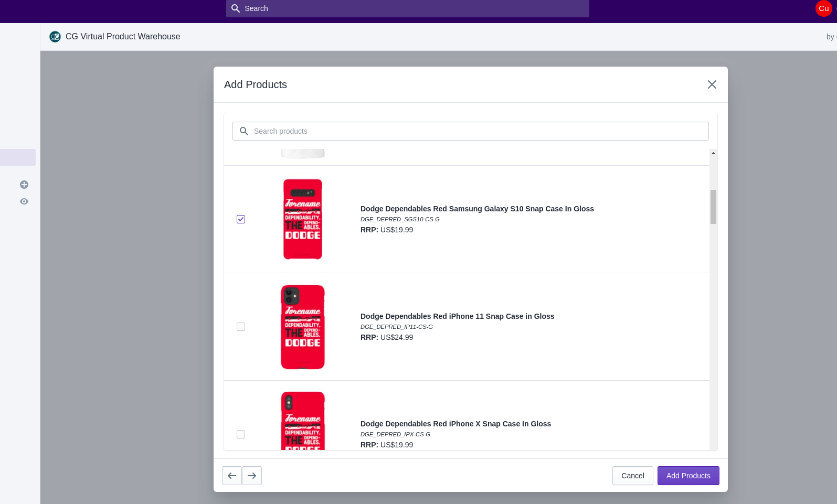Click the top Search bar magnifier icon
This screenshot has width=837, height=504.
pos(236,8)
